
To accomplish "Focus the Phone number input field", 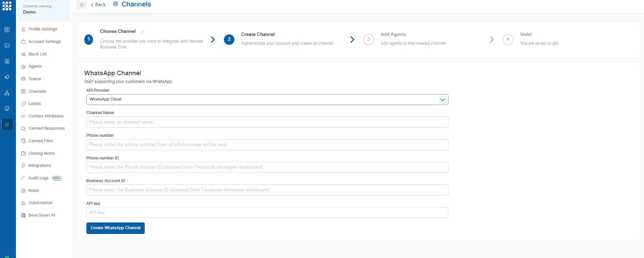I will click(x=267, y=145).
